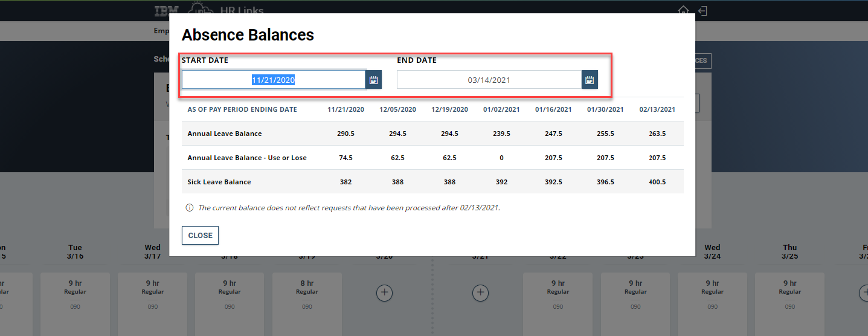Click the As Of Pay Period Ending Date header
This screenshot has width=868, height=336.
pos(242,109)
